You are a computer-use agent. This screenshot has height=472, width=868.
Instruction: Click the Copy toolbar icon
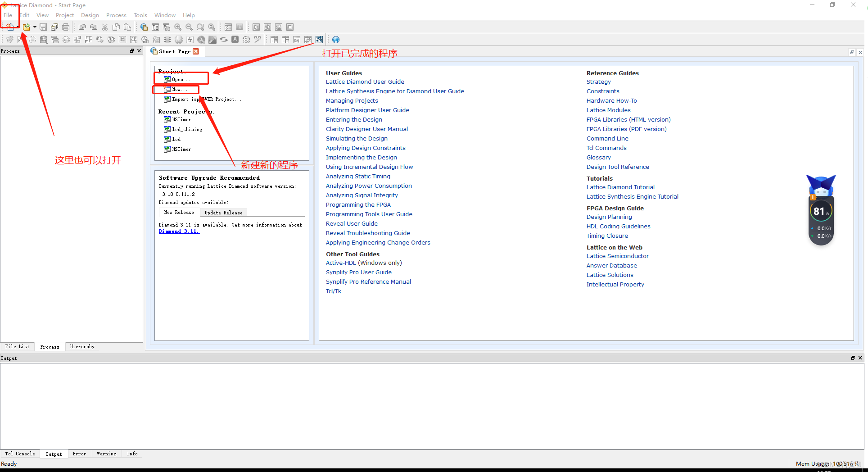116,27
